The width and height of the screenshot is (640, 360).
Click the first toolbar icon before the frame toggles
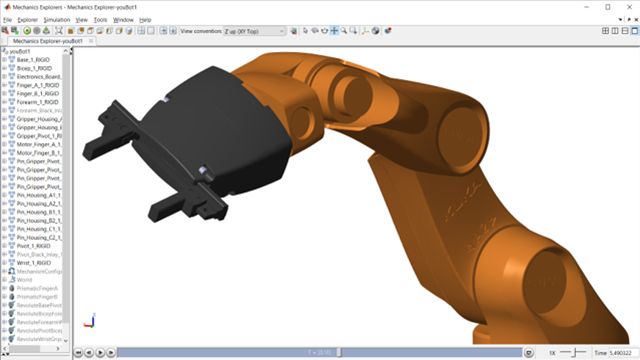point(5,31)
